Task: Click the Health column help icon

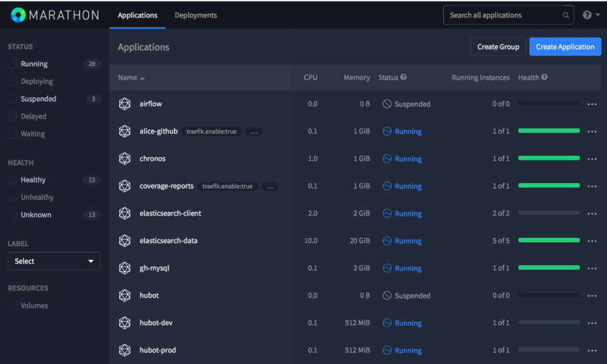Action: pyautogui.click(x=544, y=77)
